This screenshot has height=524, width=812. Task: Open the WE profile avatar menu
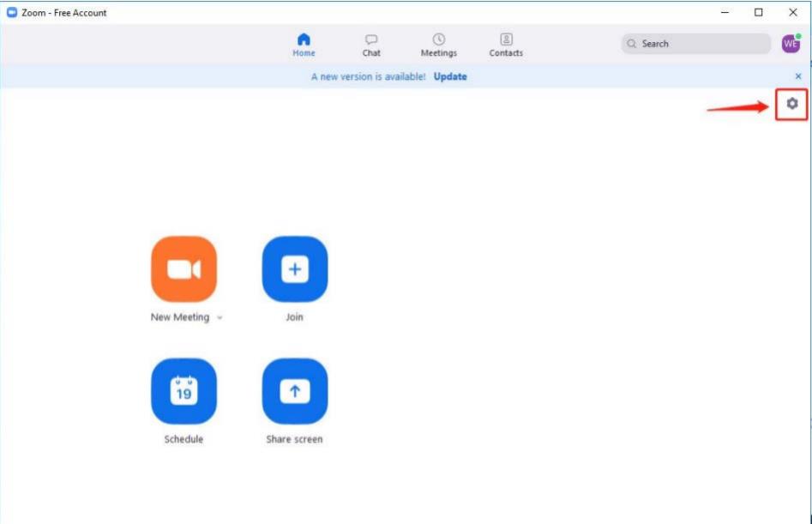pyautogui.click(x=791, y=44)
